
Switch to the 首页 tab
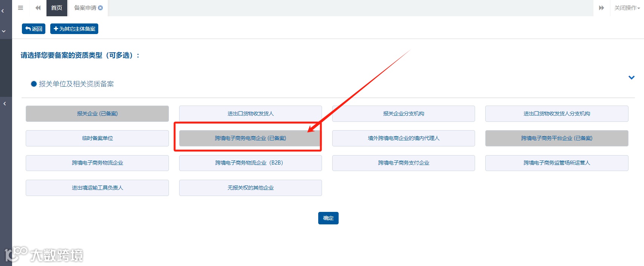click(57, 8)
